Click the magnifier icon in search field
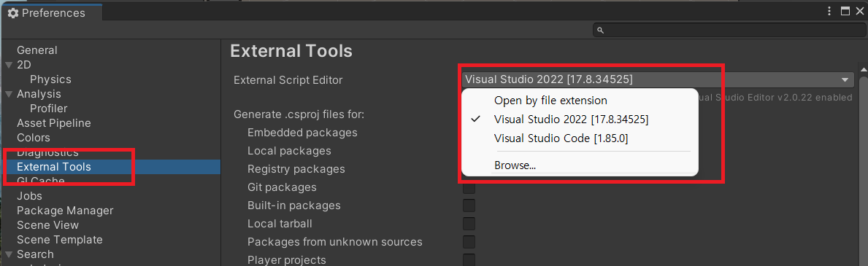The height and width of the screenshot is (266, 868). 601,30
